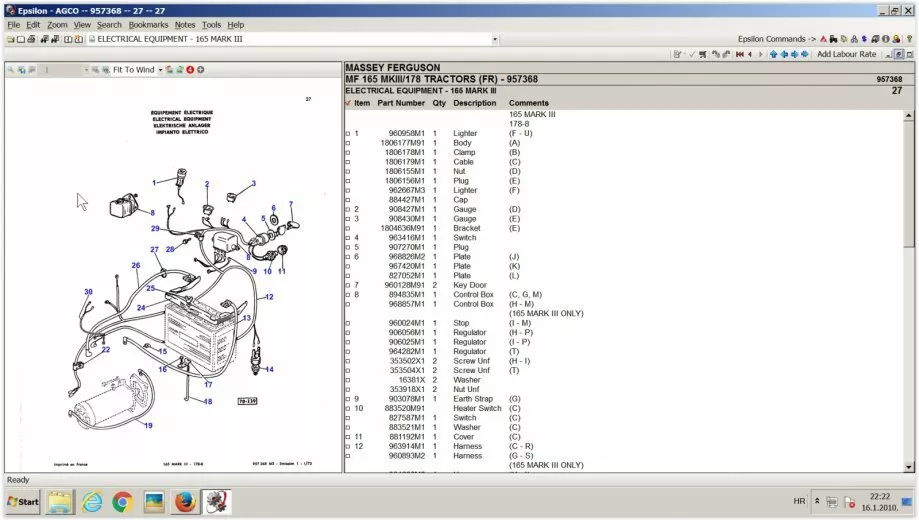Click the blue up arrow navigation icon
The width and height of the screenshot is (919, 520).
pos(773,55)
